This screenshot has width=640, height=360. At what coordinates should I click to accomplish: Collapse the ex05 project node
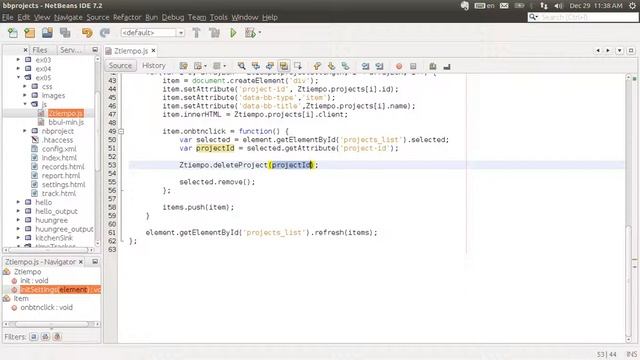(18, 78)
